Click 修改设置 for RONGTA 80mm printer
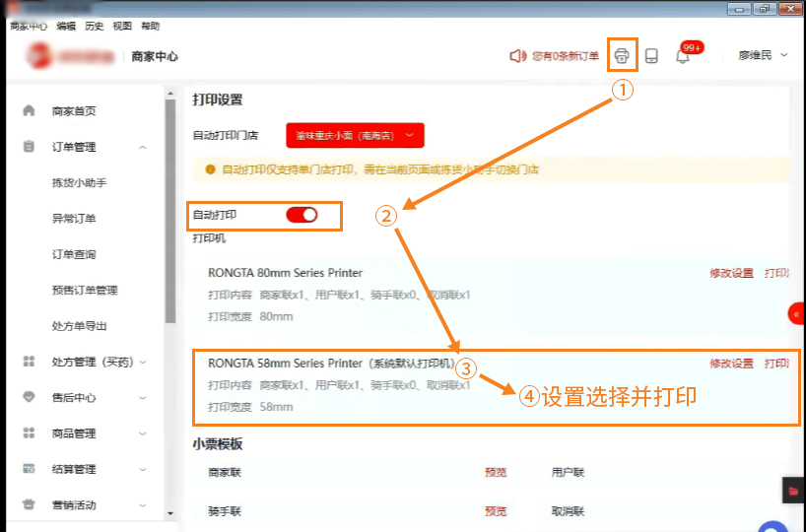The width and height of the screenshot is (806, 532). click(731, 273)
